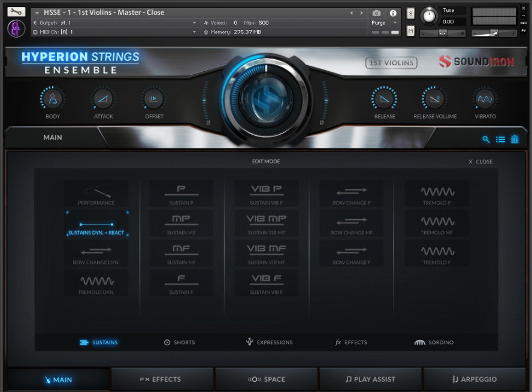The height and width of the screenshot is (392, 532).
Task: Click the magnifier search icon
Action: [x=486, y=139]
